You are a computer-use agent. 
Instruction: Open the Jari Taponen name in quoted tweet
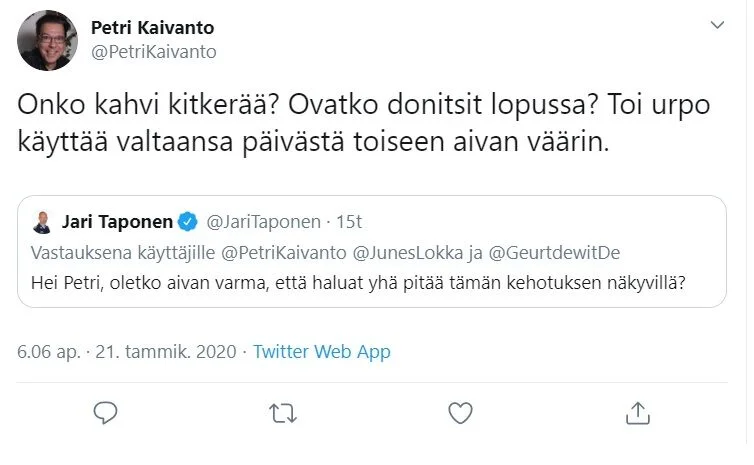[x=117, y=221]
